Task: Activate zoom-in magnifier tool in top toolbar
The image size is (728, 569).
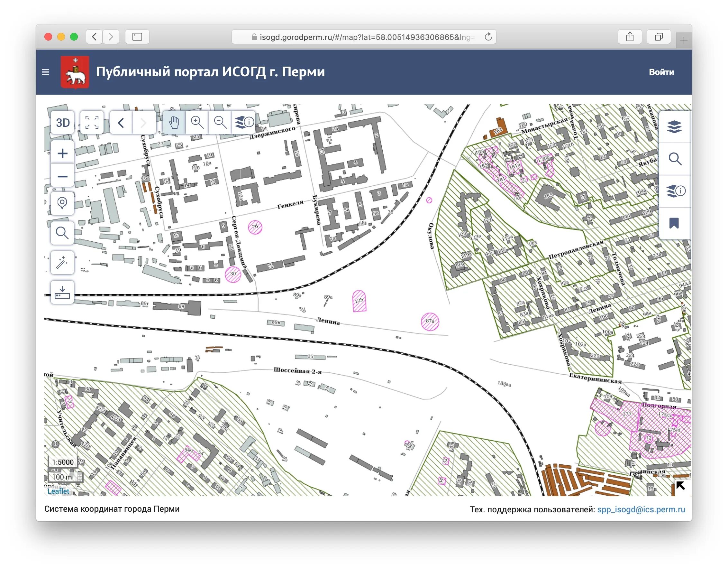Action: (x=197, y=122)
